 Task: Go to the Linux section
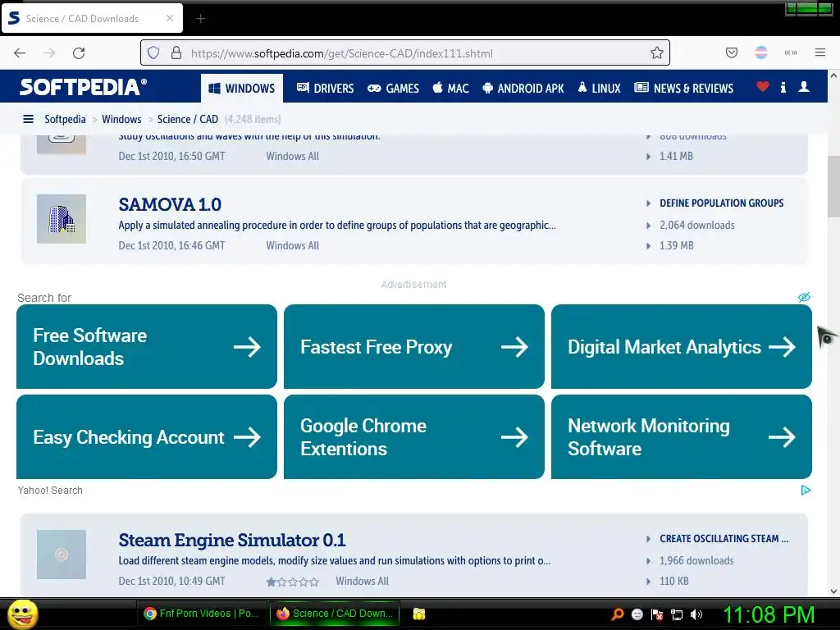tap(599, 89)
